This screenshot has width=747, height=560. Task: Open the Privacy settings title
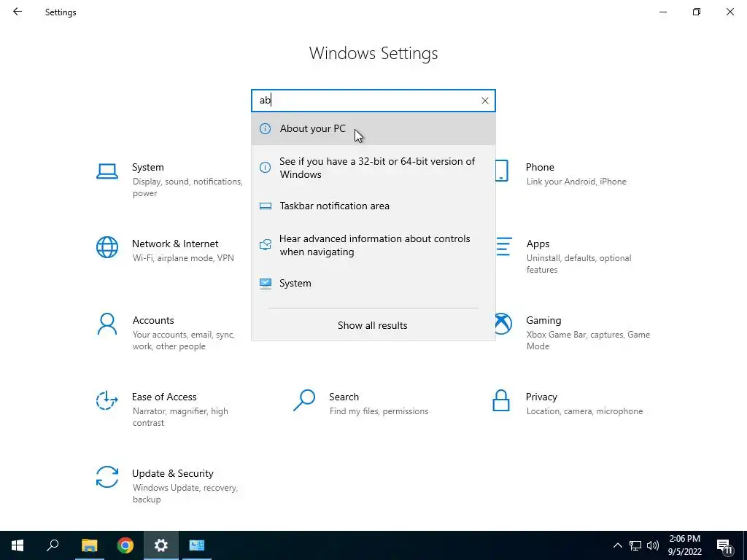coord(541,397)
